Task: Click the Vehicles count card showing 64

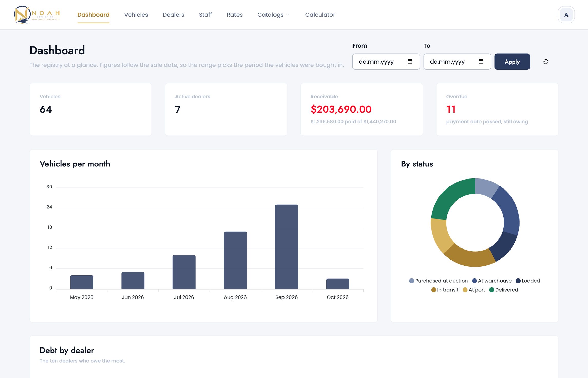Action: (91, 109)
